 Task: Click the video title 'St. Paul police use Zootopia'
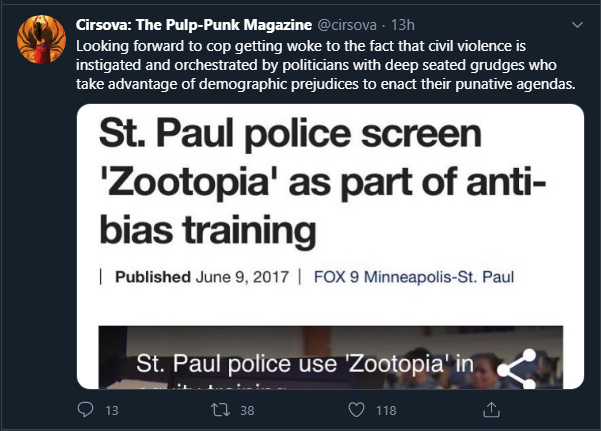pyautogui.click(x=305, y=364)
